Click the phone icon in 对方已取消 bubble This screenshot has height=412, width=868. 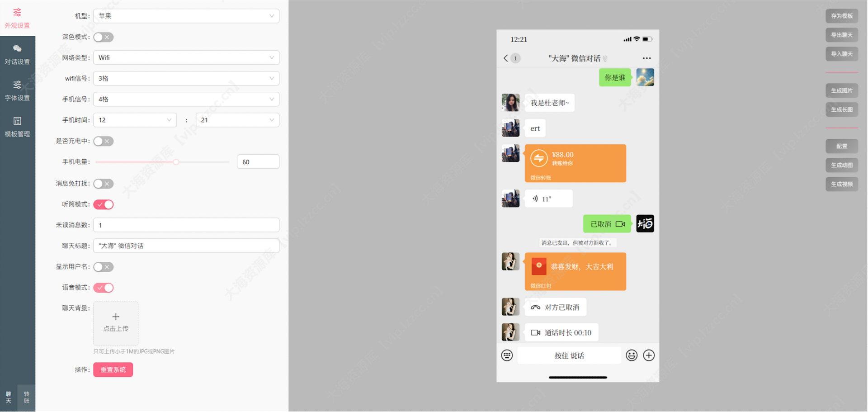536,308
